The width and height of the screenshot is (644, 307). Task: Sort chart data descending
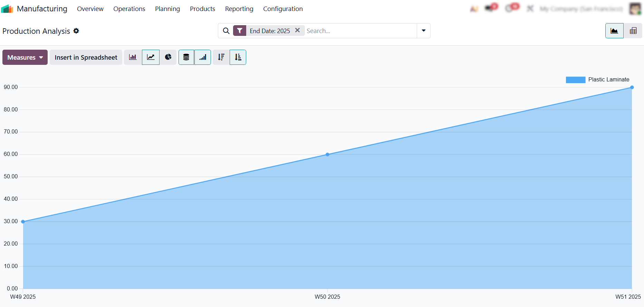221,57
